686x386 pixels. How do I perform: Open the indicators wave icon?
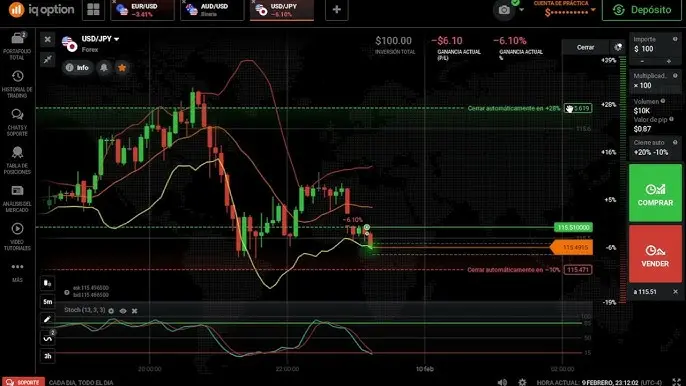click(47, 338)
